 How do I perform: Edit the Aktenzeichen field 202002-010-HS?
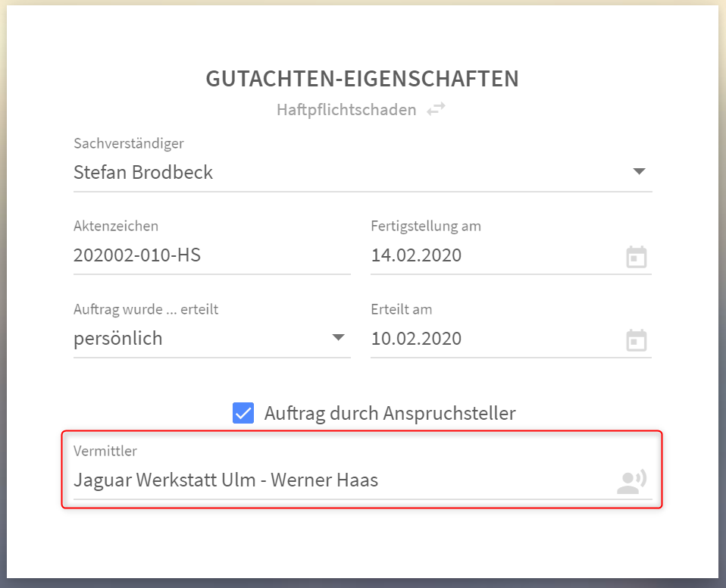tap(212, 255)
